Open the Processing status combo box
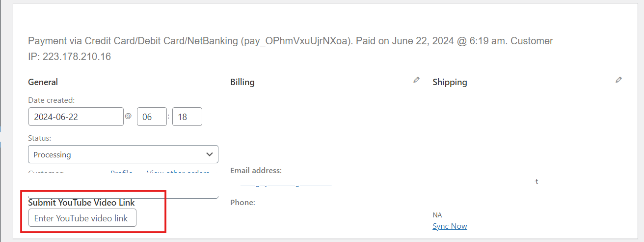The width and height of the screenshot is (644, 242). tap(123, 154)
